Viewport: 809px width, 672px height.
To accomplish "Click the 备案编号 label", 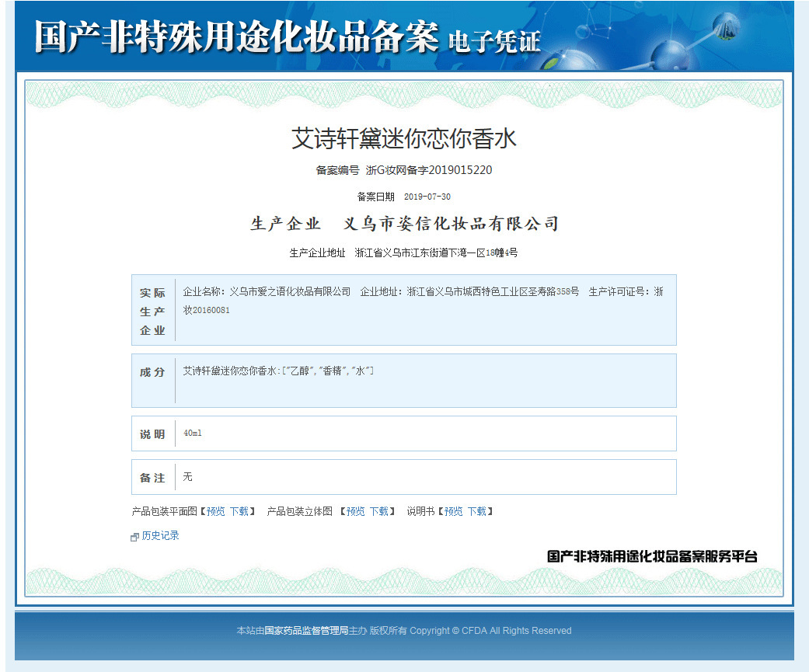I will (337, 170).
